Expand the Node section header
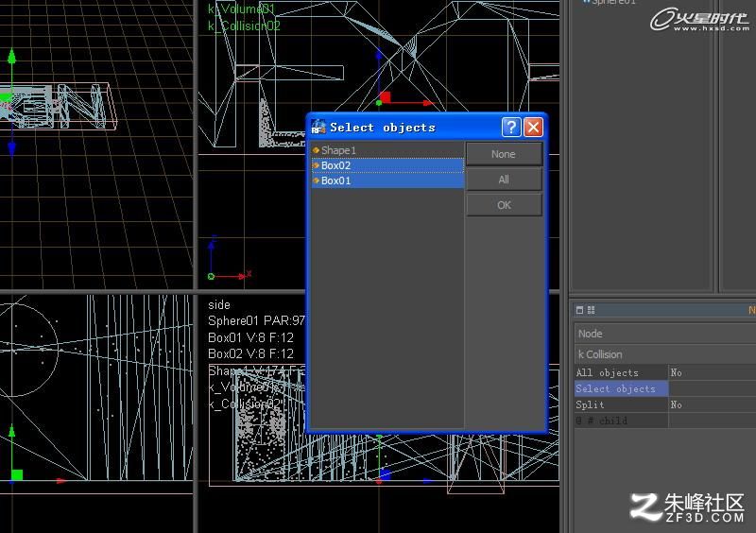 (665, 334)
